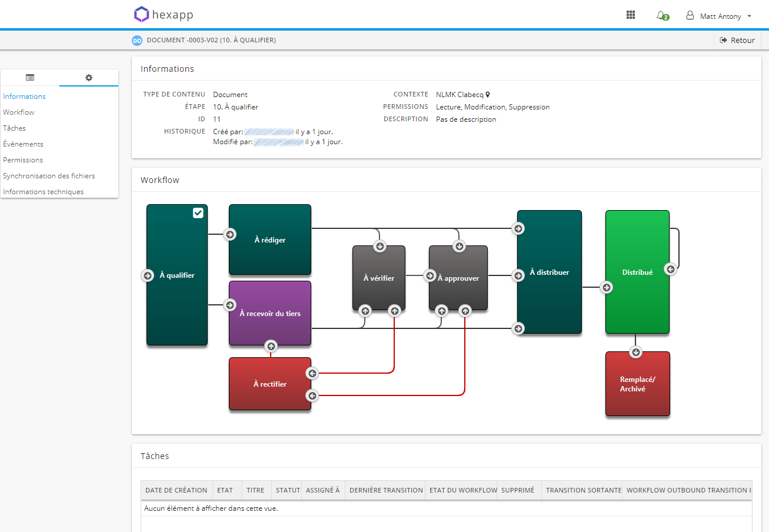Open the apps grid icon

coord(631,15)
